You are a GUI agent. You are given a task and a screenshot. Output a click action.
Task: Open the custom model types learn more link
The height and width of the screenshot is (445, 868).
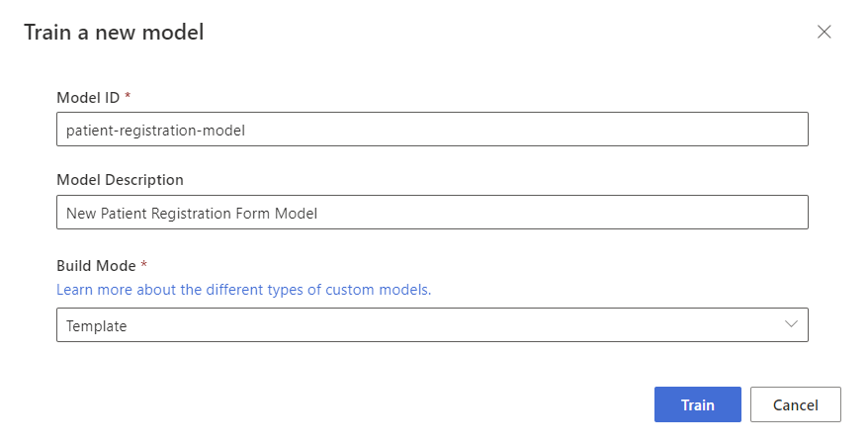coord(243,290)
